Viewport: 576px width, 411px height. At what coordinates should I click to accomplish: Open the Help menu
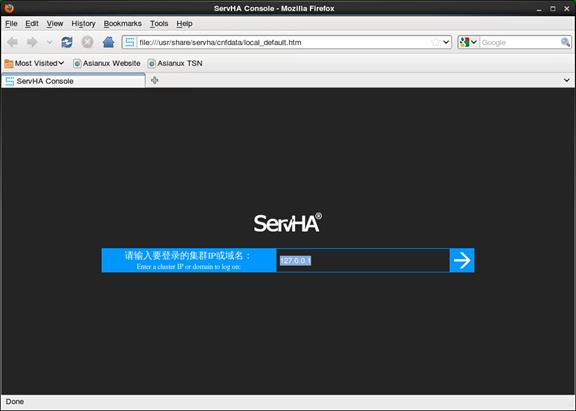tap(184, 24)
